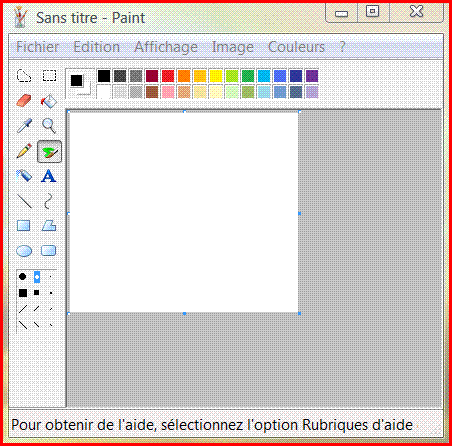
Task: Select the Curve line tool
Action: (49, 201)
